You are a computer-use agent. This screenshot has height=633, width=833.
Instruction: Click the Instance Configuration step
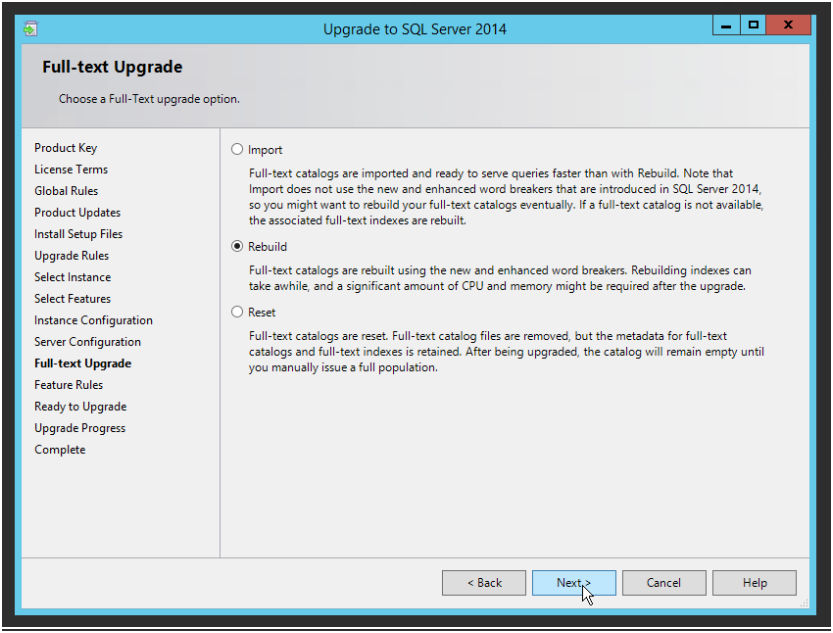coord(94,321)
